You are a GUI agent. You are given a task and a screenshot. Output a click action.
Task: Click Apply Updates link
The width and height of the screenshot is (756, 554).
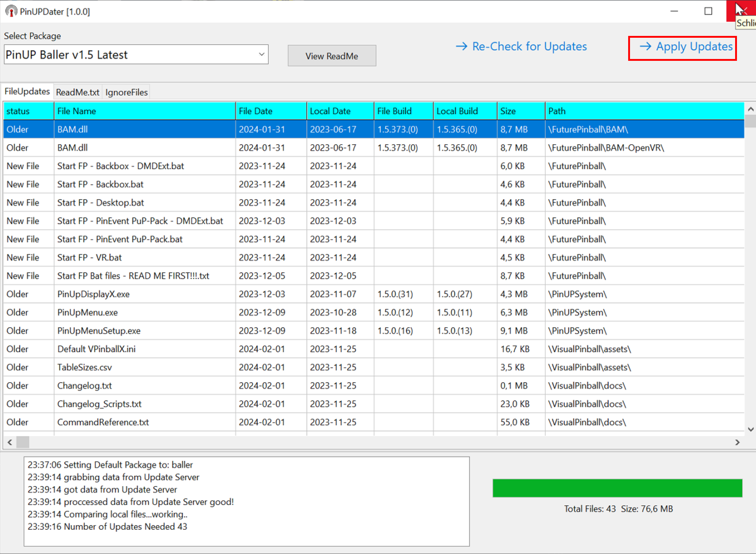pyautogui.click(x=686, y=47)
